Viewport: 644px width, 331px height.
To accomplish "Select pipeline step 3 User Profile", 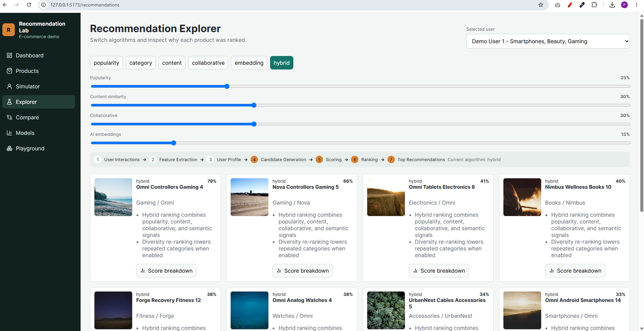I will coord(224,160).
